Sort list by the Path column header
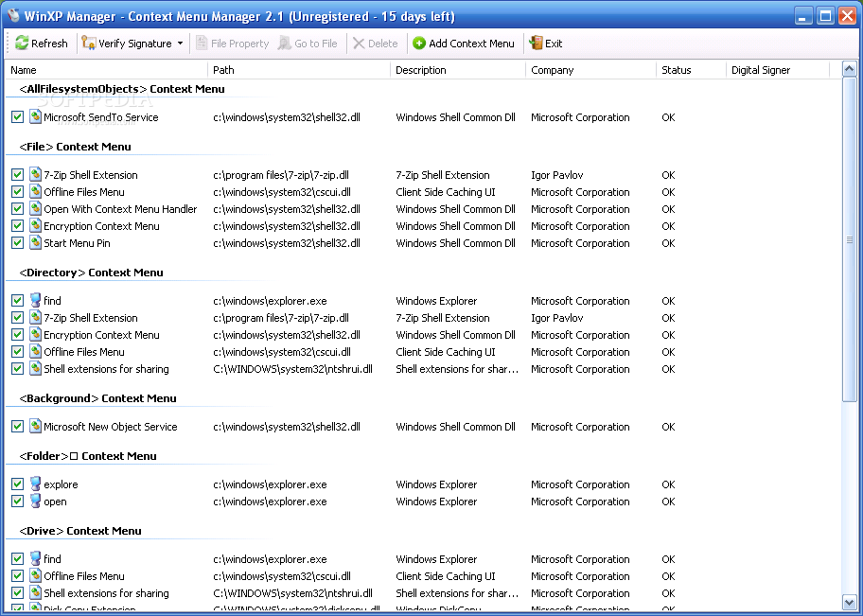863x616 pixels. click(298, 70)
